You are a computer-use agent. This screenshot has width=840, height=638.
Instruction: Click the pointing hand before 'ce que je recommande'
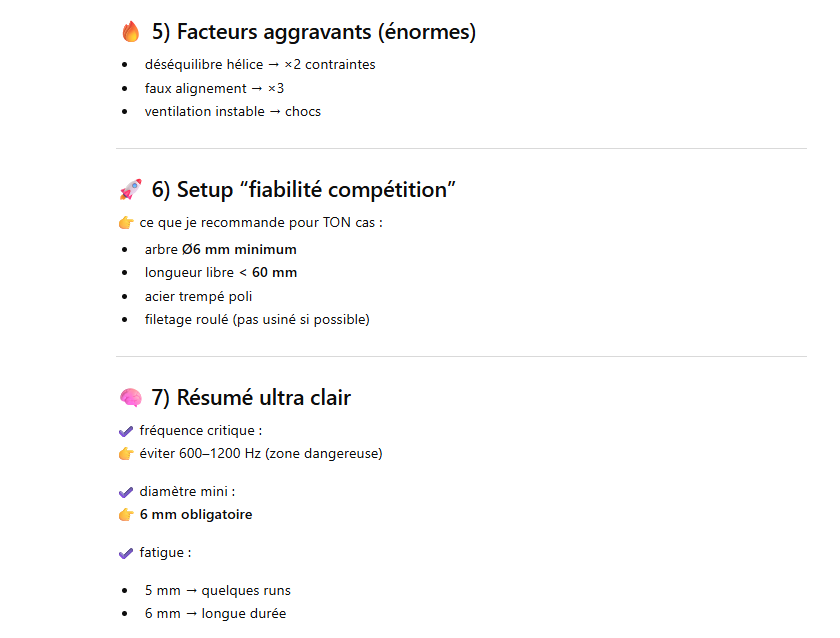(x=126, y=222)
